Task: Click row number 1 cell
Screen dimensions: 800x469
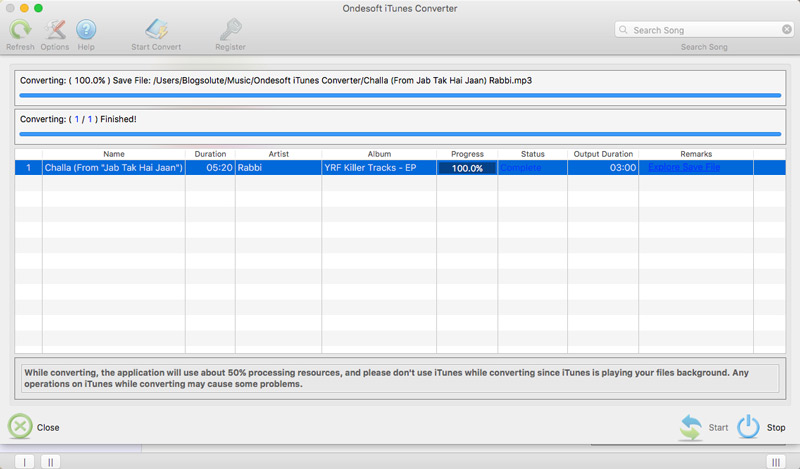Action: tap(29, 167)
